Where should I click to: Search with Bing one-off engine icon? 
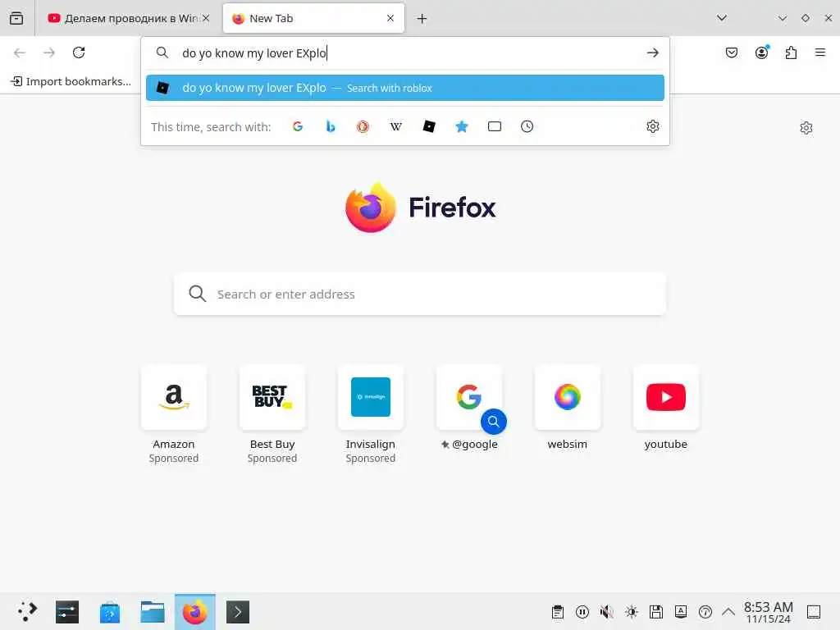pos(331,126)
